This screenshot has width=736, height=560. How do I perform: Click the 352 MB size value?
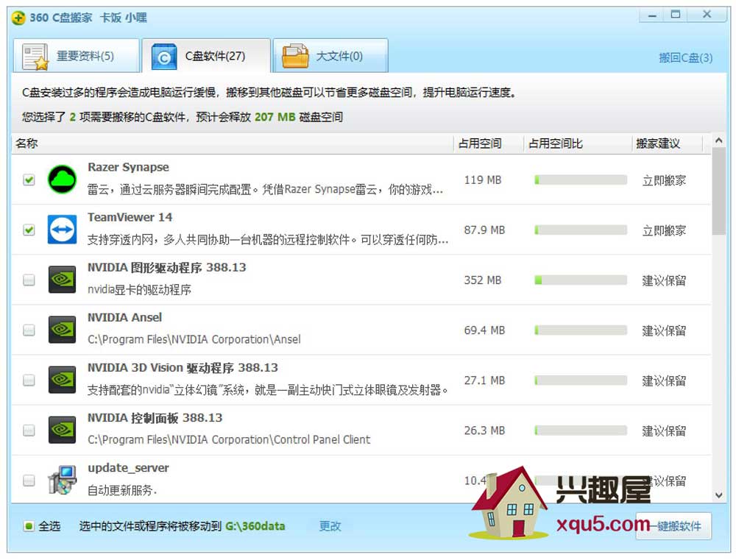[x=483, y=280]
